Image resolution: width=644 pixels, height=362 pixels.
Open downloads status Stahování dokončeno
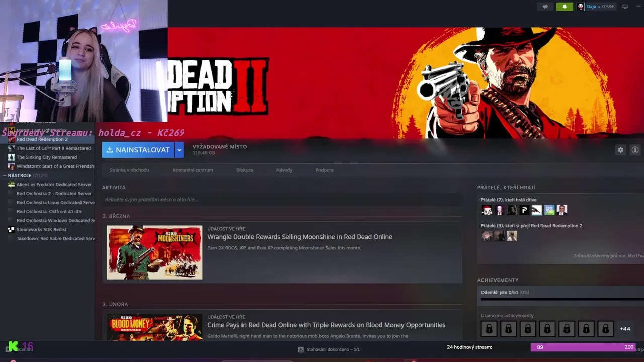[x=333, y=349]
